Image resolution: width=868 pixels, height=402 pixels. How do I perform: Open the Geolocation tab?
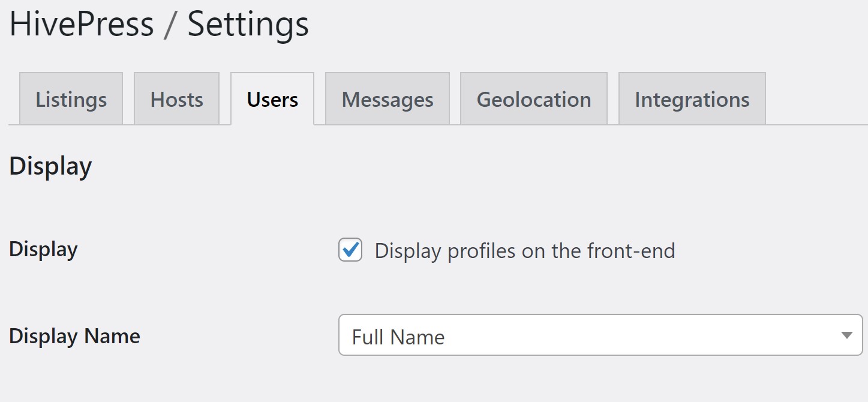pyautogui.click(x=534, y=99)
